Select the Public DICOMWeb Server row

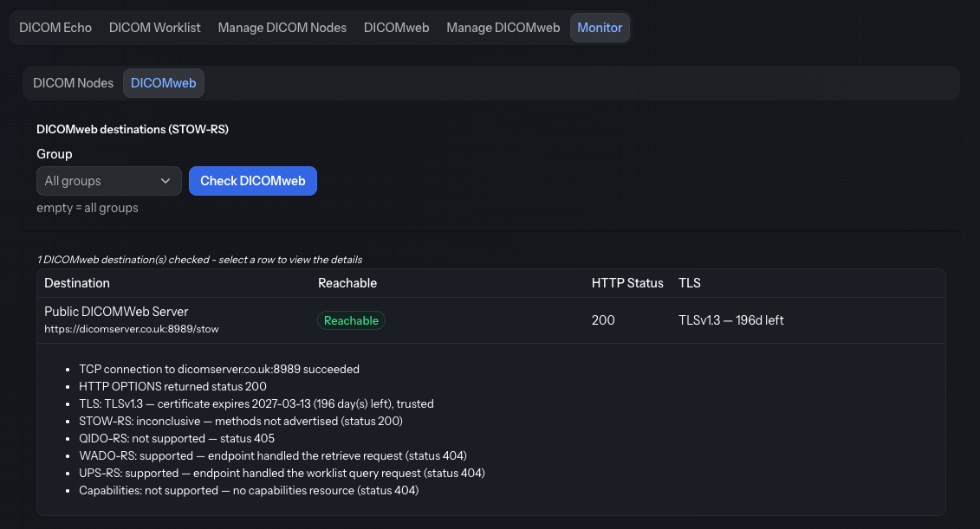(490, 319)
